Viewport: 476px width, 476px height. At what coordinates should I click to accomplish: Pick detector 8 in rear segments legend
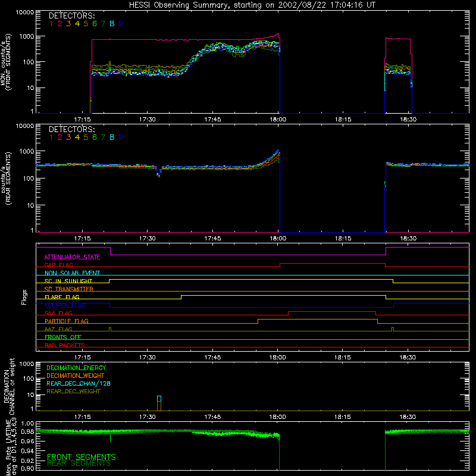112,137
